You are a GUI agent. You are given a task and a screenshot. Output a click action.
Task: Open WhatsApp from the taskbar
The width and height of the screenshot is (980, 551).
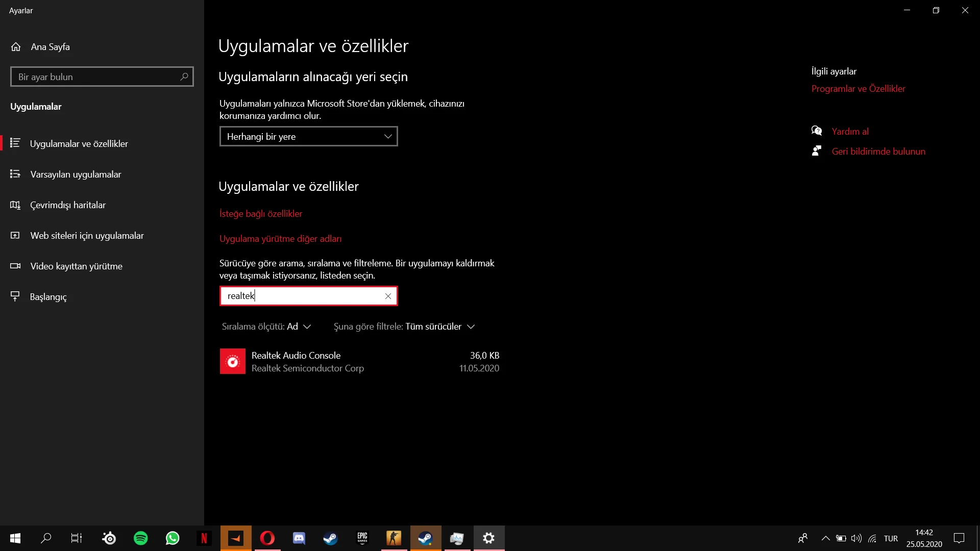pos(173,538)
